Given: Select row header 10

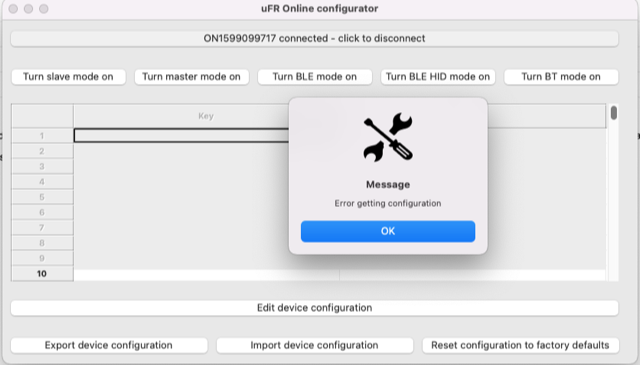Looking at the screenshot, I should pyautogui.click(x=42, y=274).
